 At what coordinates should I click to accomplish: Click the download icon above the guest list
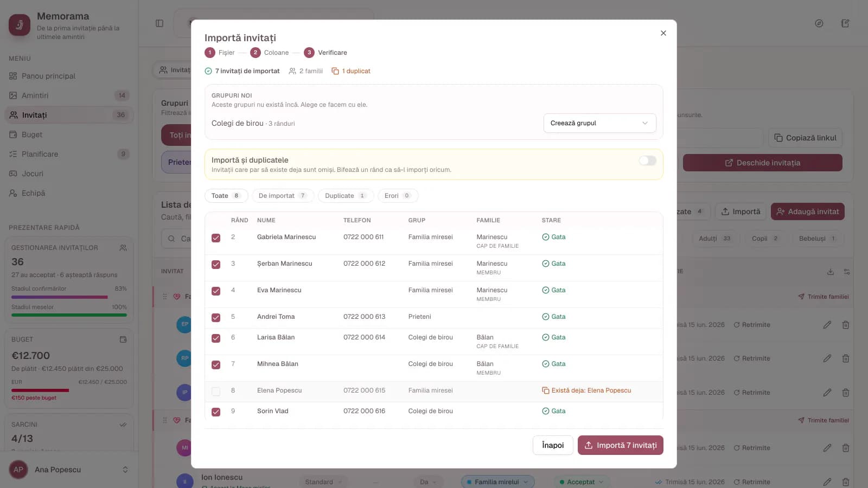click(x=831, y=272)
